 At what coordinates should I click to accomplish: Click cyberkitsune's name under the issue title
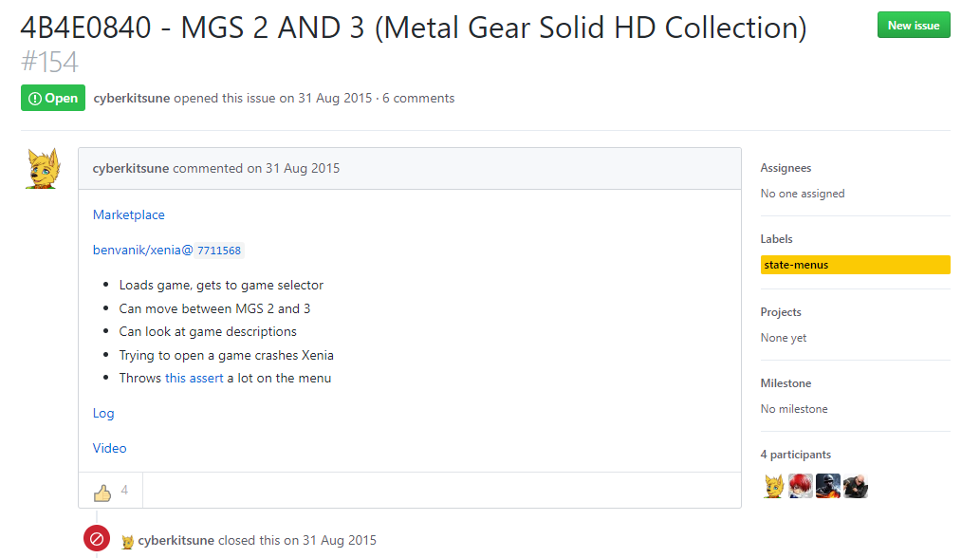[132, 98]
